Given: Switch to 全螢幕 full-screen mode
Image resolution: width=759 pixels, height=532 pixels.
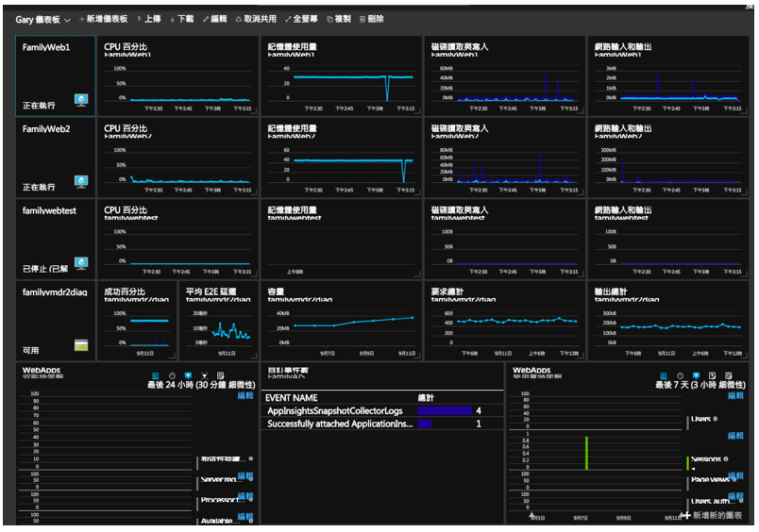Looking at the screenshot, I should pos(301,19).
